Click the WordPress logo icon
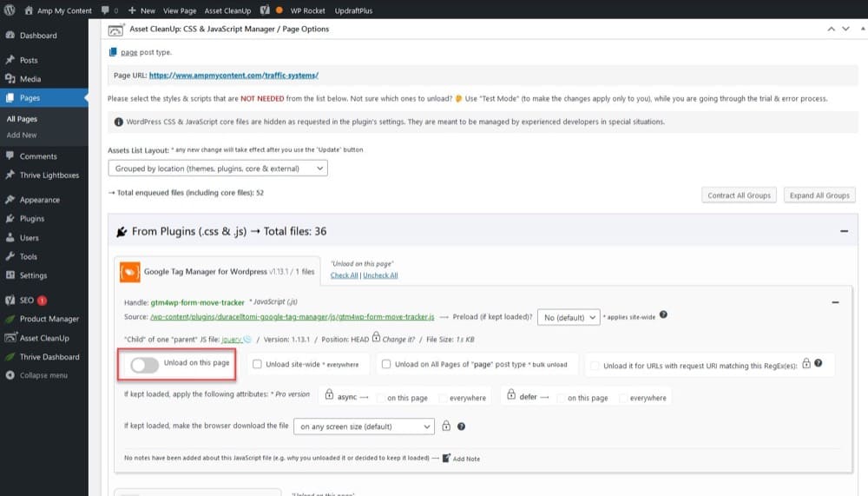The width and height of the screenshot is (868, 496). coord(10,10)
